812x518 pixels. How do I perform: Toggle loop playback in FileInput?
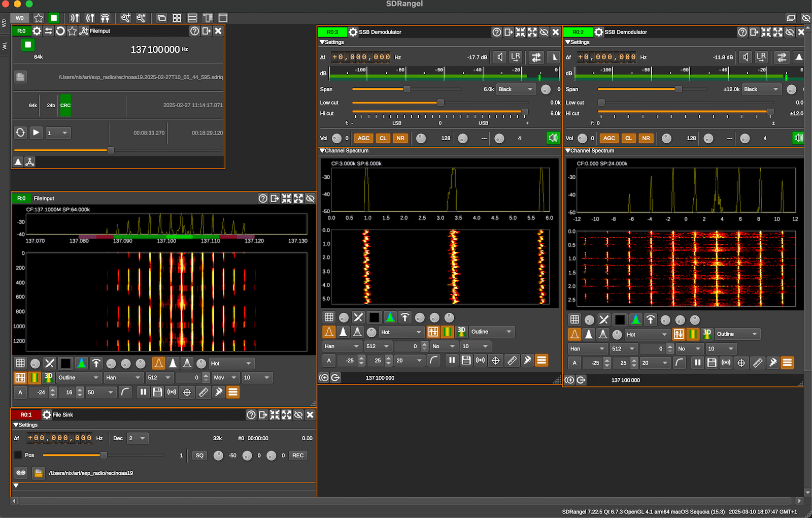pos(20,133)
